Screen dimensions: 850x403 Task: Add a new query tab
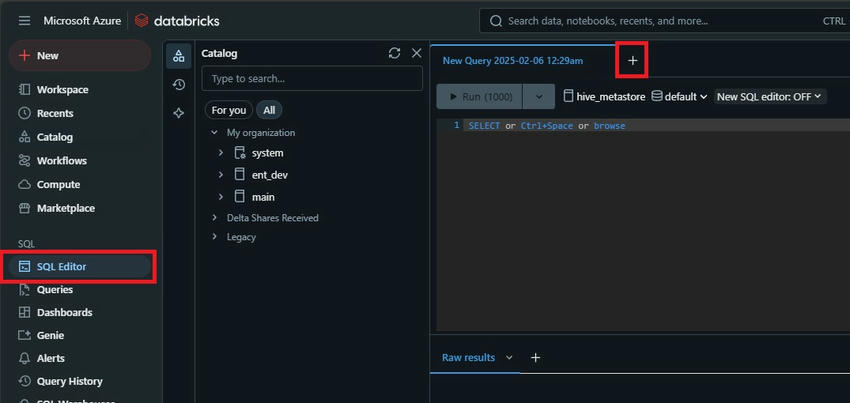pyautogui.click(x=632, y=61)
